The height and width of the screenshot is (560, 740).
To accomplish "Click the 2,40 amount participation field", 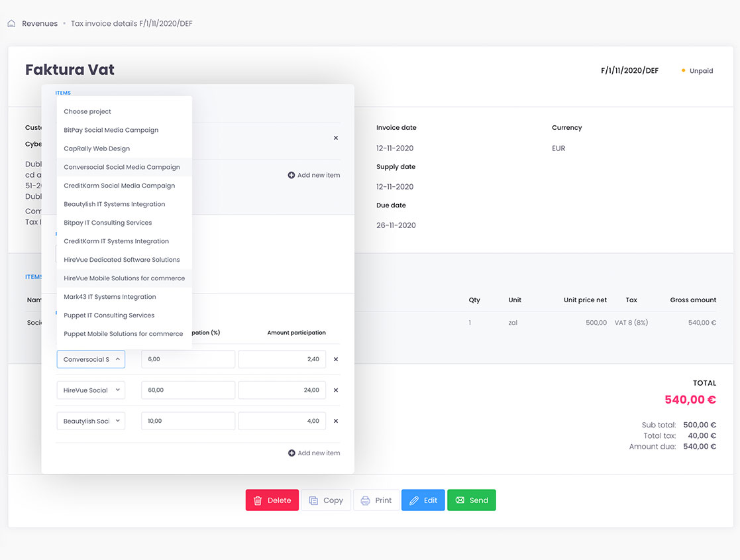I will (282, 359).
